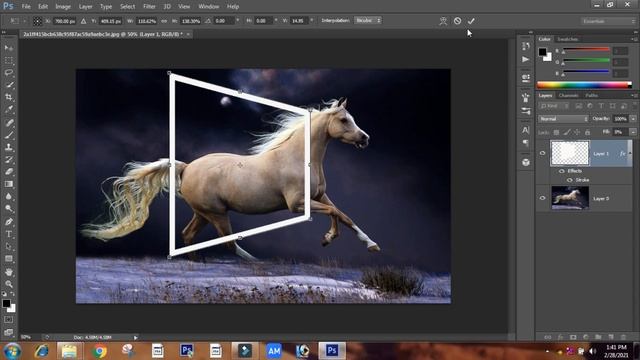The image size is (640, 360).
Task: Collapse Layer 1 effects with fx arrow
Action: pos(630,153)
